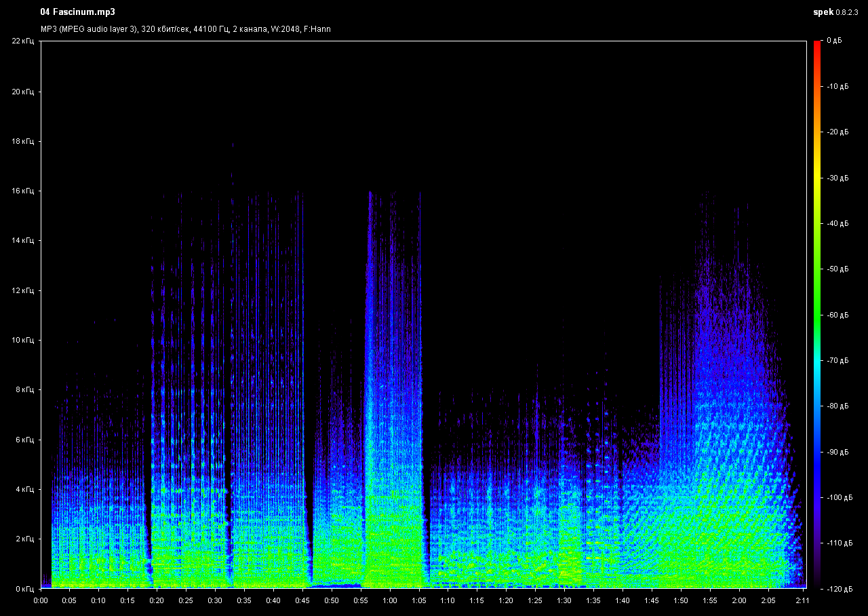Click the red top of color scale bar
Viewport: 868px width, 616px height.
click(x=817, y=45)
